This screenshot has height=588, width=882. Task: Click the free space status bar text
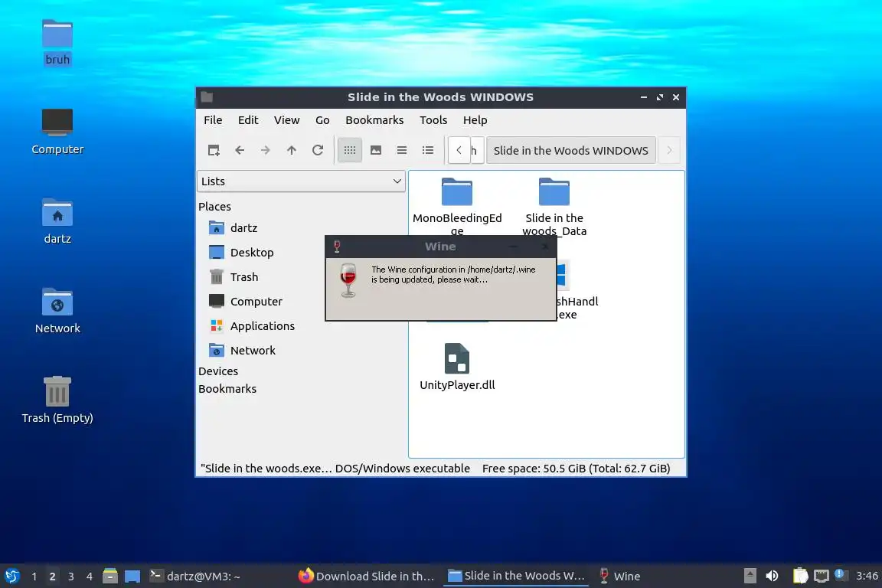pyautogui.click(x=576, y=468)
